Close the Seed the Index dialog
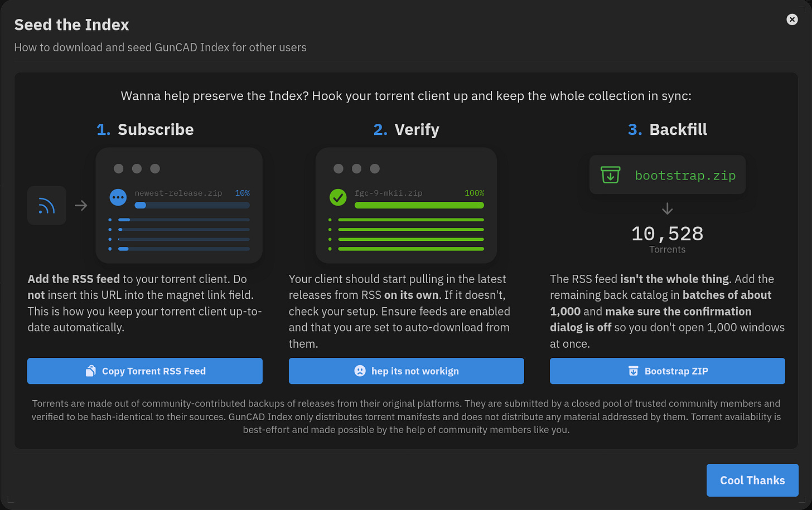Viewport: 812px width, 510px height. coord(792,20)
